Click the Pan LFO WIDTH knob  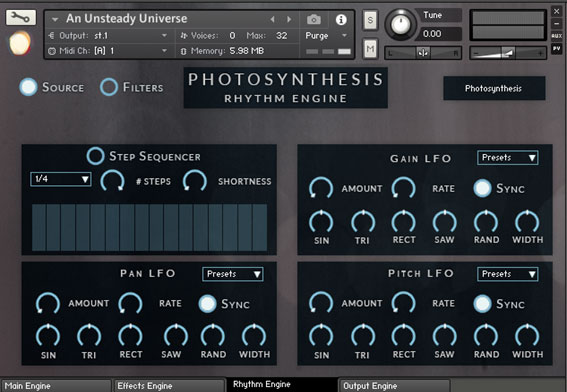tap(254, 336)
